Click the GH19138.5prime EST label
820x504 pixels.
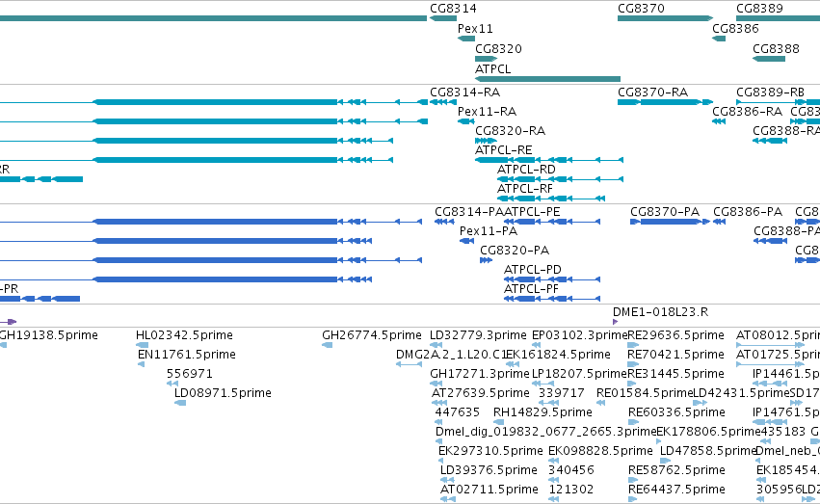(x=48, y=335)
